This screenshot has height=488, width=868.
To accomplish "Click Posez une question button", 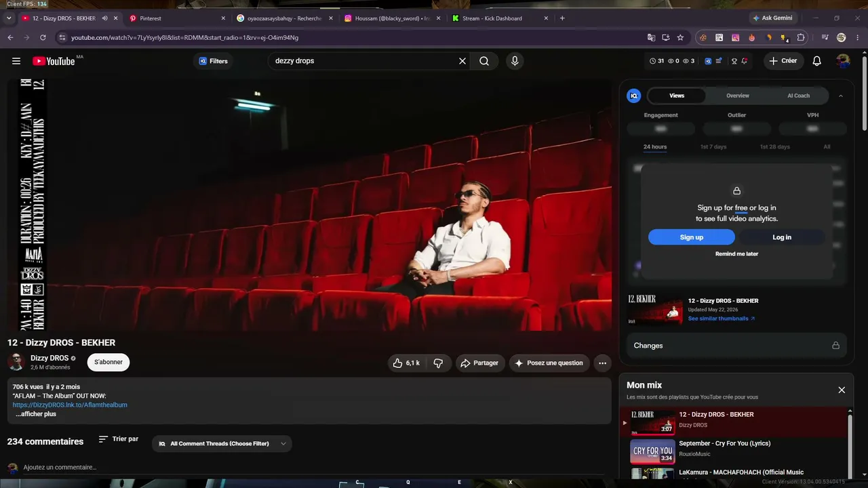I will 549,363.
